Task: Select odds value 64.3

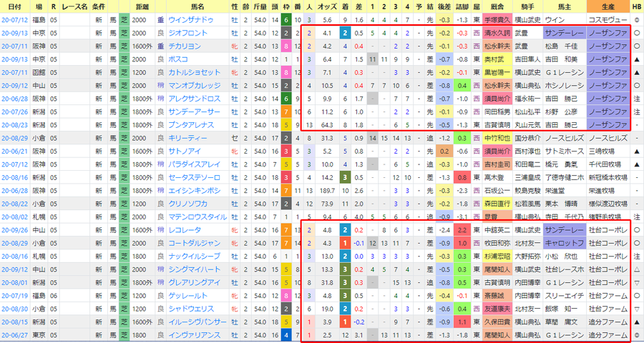Action: tap(327, 125)
